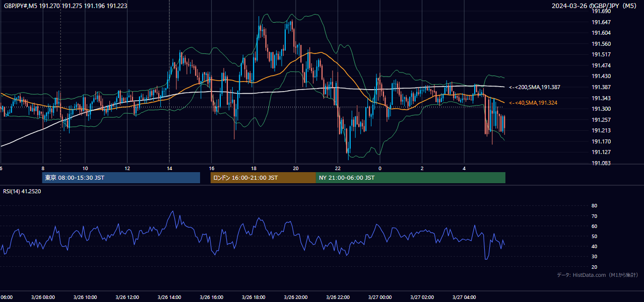Click the 3/26 20:00 time axis label

coord(295,297)
